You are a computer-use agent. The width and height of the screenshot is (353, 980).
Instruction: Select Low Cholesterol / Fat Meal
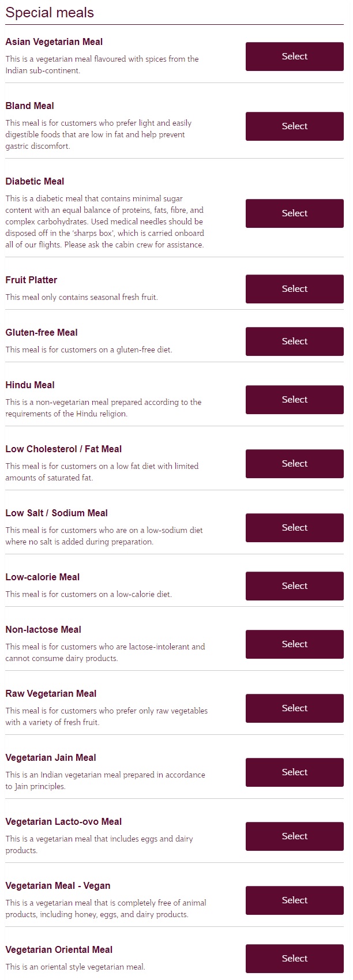294,464
